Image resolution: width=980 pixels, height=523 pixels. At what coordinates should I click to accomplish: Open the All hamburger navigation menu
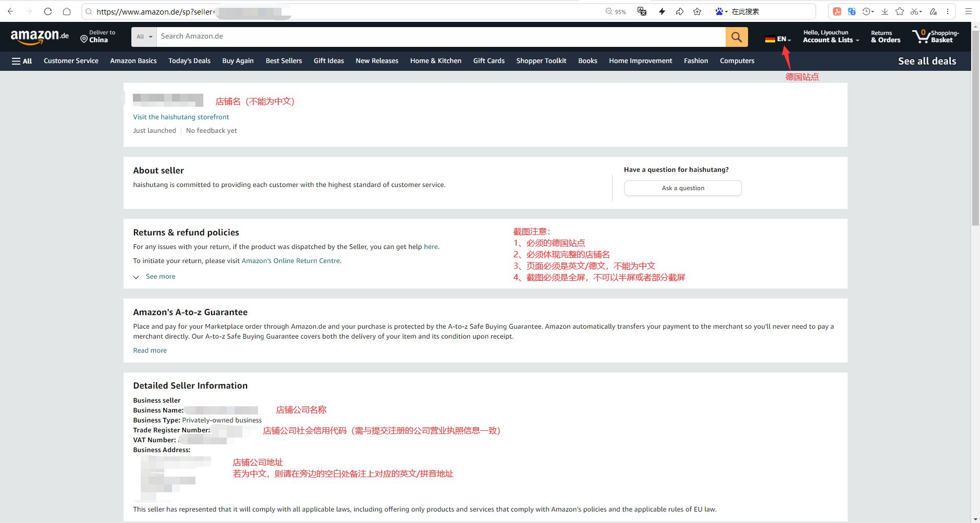coord(22,61)
